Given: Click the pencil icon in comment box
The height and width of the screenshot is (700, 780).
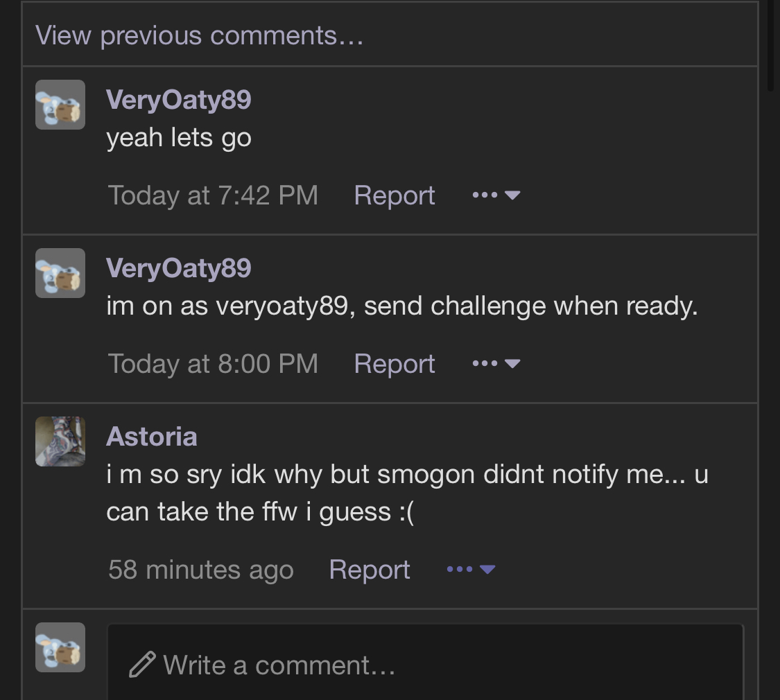Looking at the screenshot, I should [141, 665].
